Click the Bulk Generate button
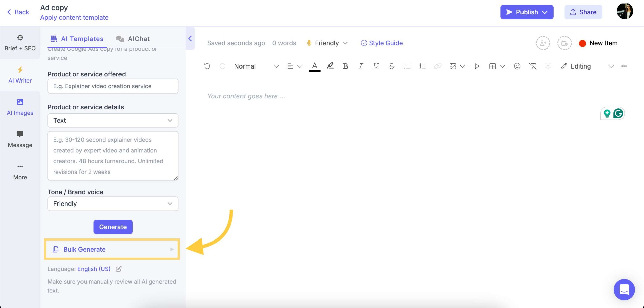644x308 pixels. [x=112, y=249]
